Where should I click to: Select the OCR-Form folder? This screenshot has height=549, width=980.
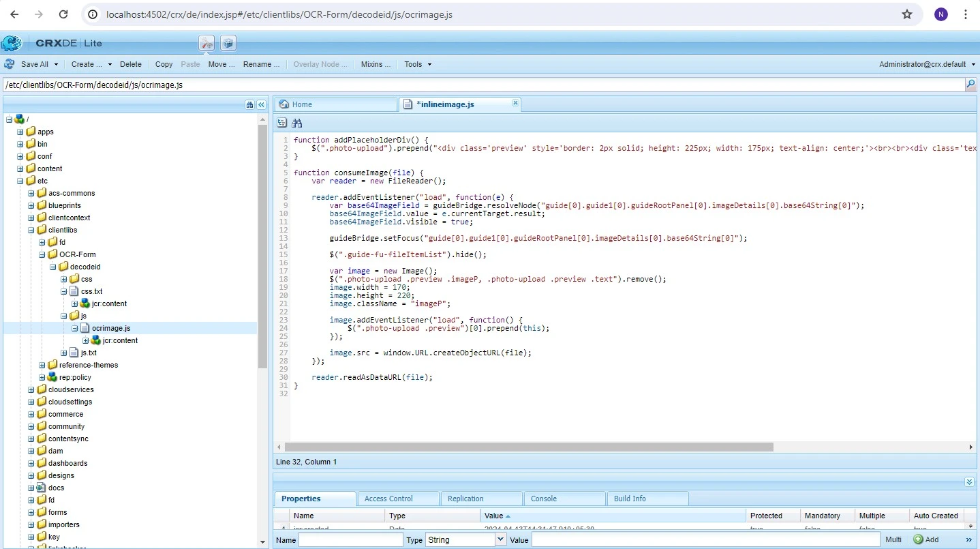coord(77,254)
